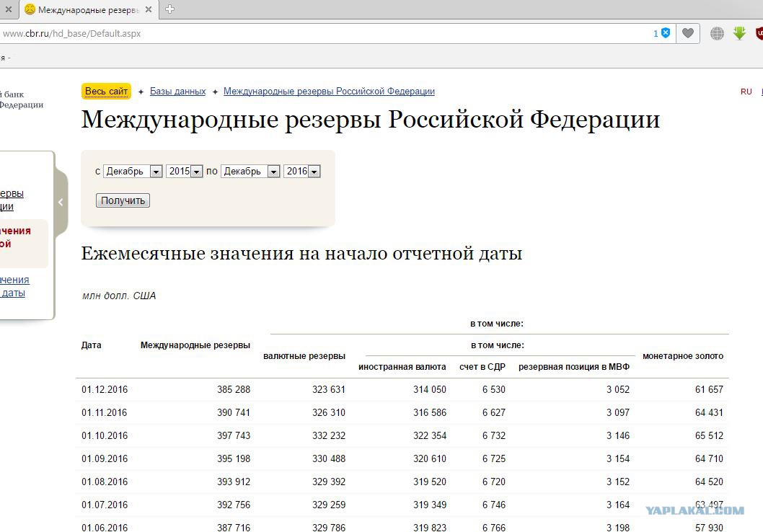Image resolution: width=763 pixels, height=532 pixels.
Task: Click the main title Международные резервы Российской Федерации
Action: point(370,120)
